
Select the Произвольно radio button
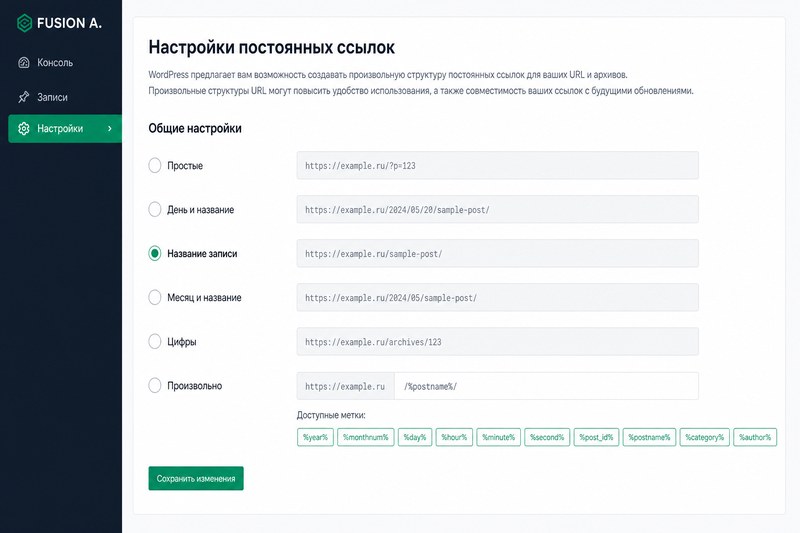[x=155, y=385]
